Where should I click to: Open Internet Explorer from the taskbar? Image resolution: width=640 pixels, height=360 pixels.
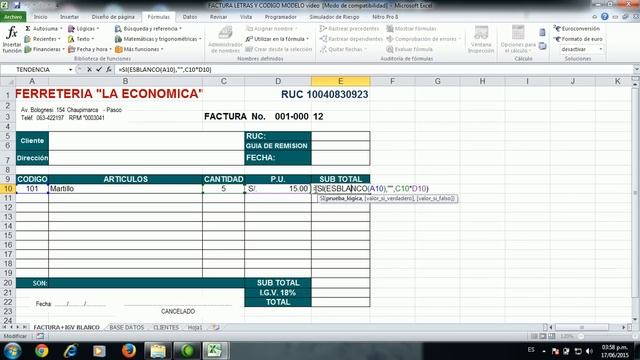71,351
